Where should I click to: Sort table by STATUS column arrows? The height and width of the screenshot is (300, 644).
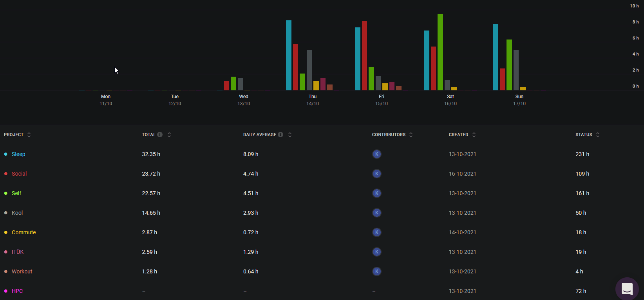598,135
